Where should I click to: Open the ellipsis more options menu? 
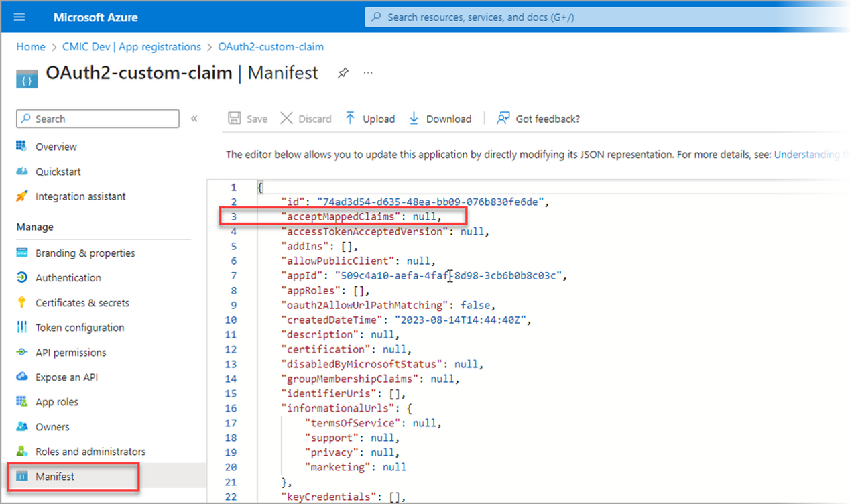coord(367,73)
